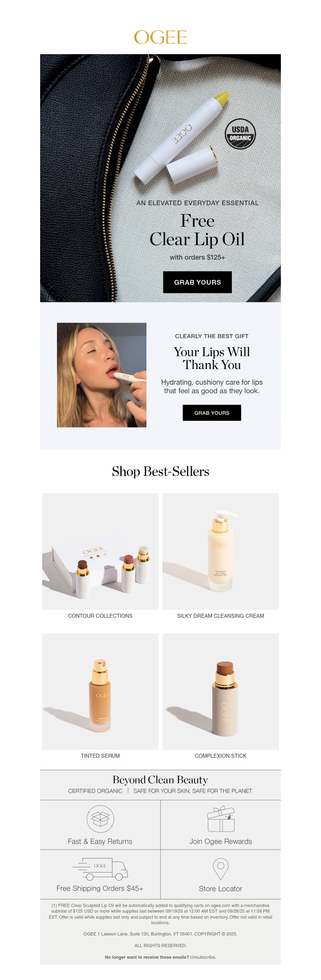
Task: Select the Fast & Easy Returns link
Action: 100,841
